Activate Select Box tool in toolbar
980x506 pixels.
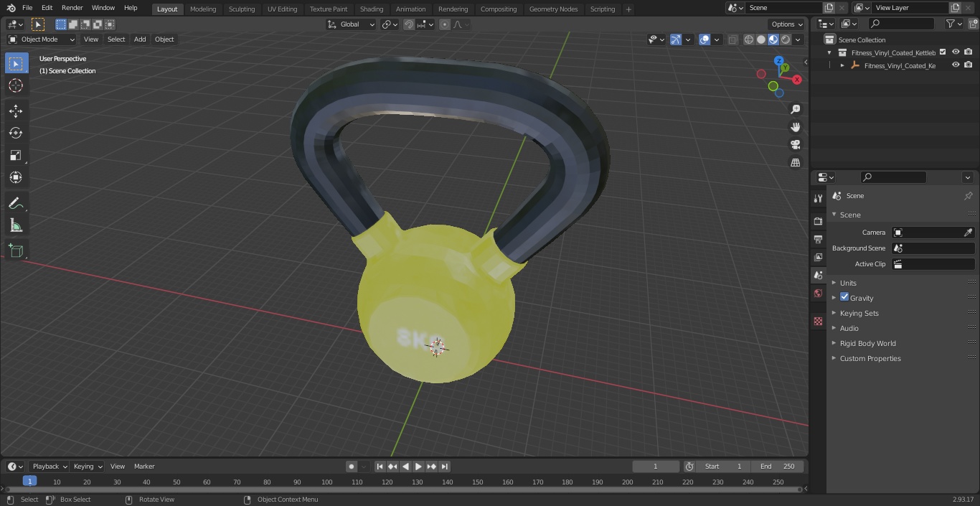click(16, 63)
